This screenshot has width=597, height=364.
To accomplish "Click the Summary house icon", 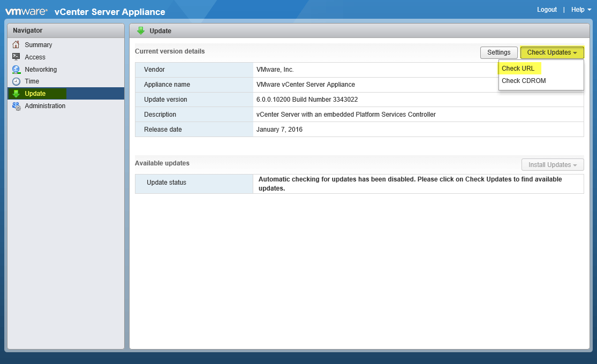I will point(16,44).
